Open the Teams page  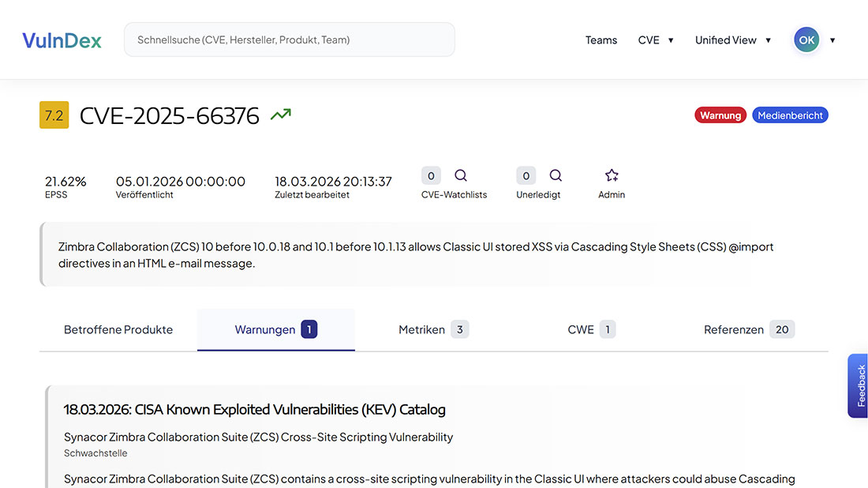(600, 40)
